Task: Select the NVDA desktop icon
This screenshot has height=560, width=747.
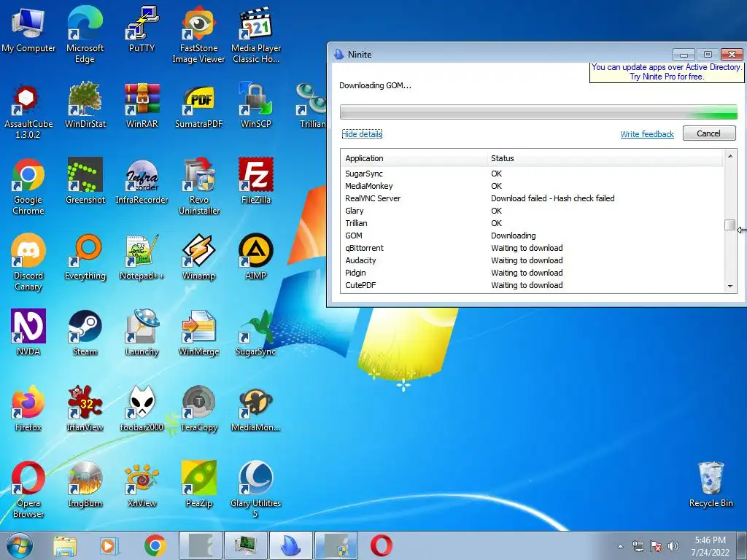Action: (28, 332)
